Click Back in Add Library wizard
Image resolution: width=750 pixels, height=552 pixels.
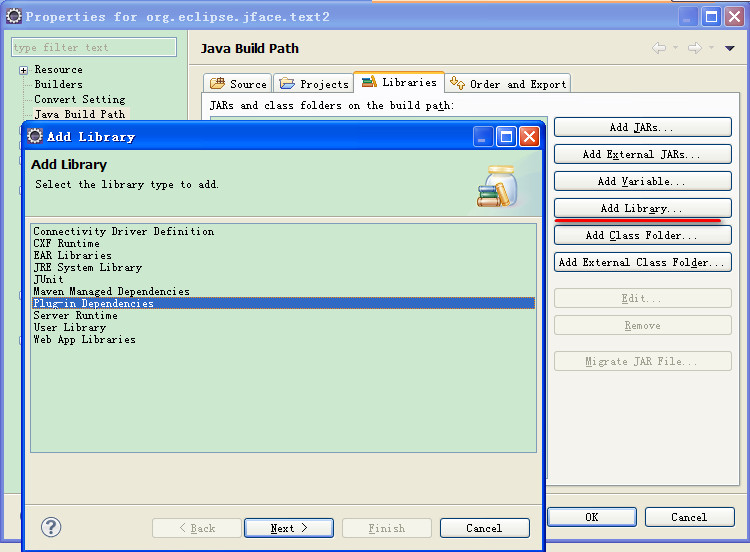coord(197,528)
